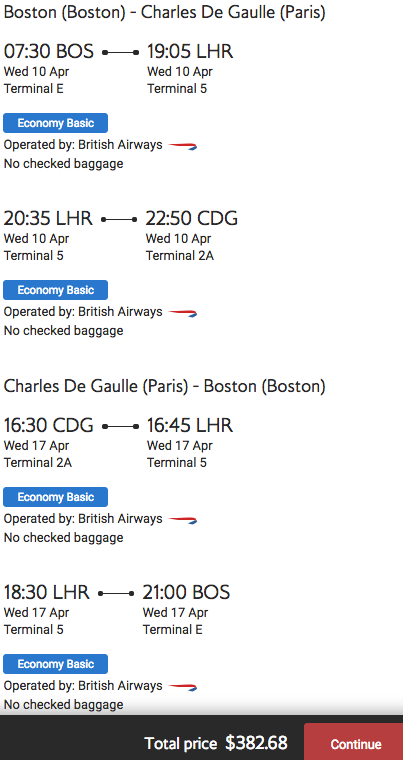
Task: Click the Total price $382.68 amount
Action: pyautogui.click(x=256, y=743)
